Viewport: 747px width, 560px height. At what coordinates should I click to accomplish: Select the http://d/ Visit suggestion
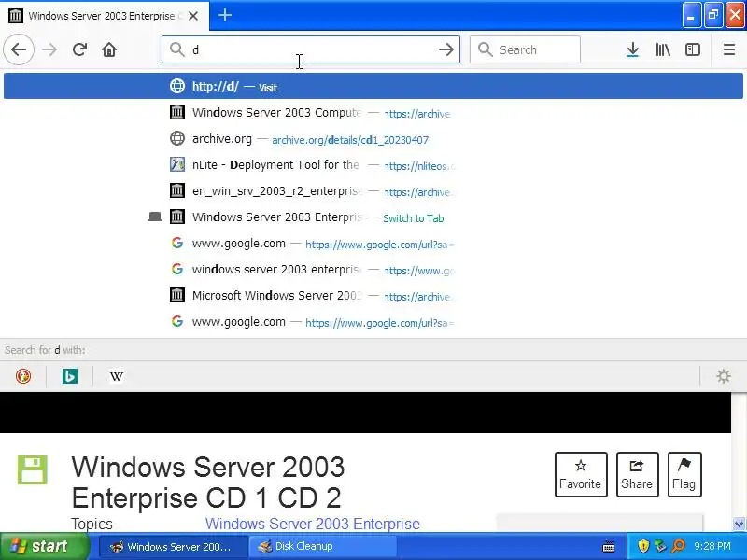coord(373,86)
